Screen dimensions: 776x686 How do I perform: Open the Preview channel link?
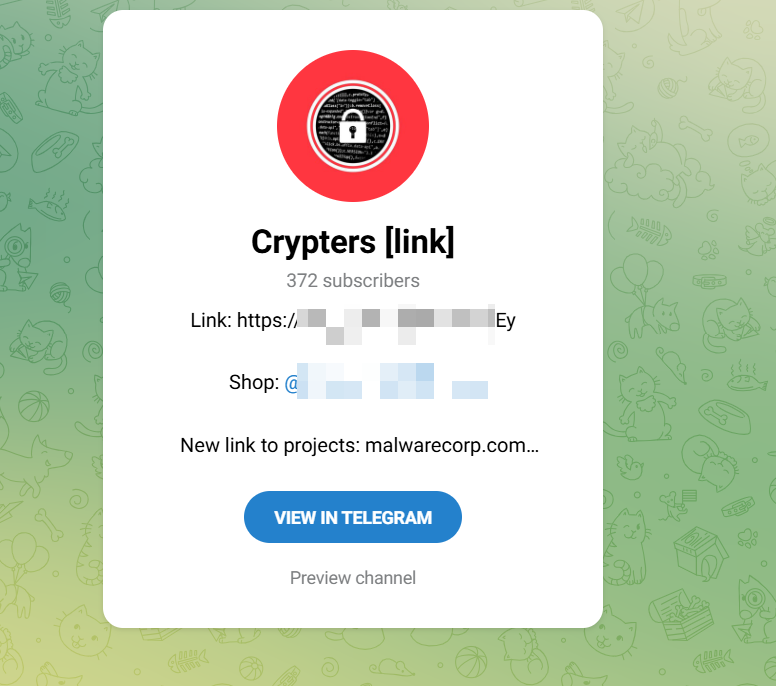click(353, 578)
